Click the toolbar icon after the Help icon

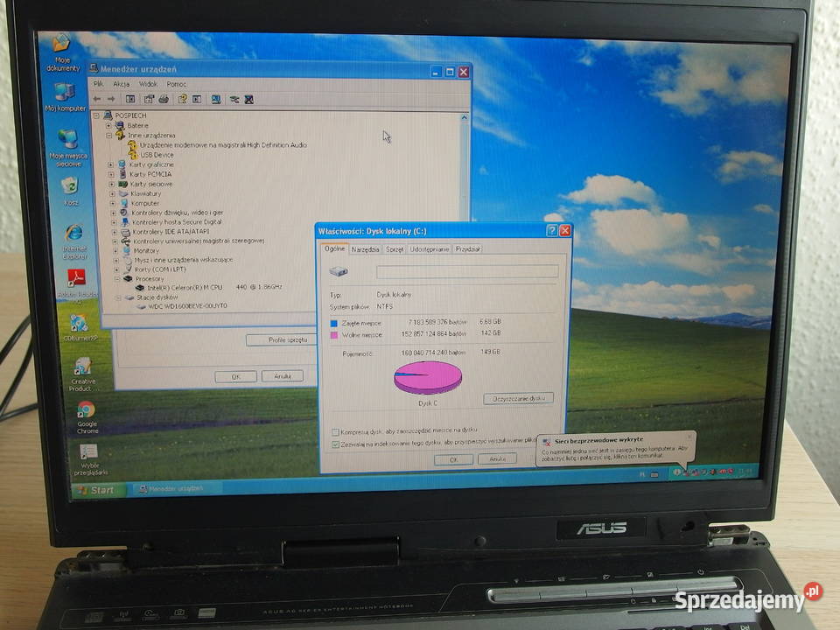[x=197, y=99]
